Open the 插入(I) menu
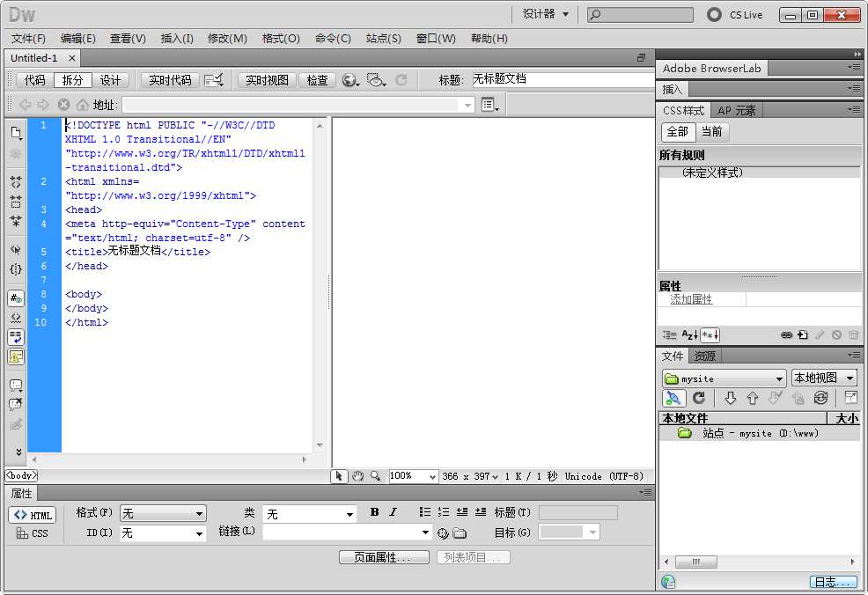The image size is (868, 595). [177, 39]
